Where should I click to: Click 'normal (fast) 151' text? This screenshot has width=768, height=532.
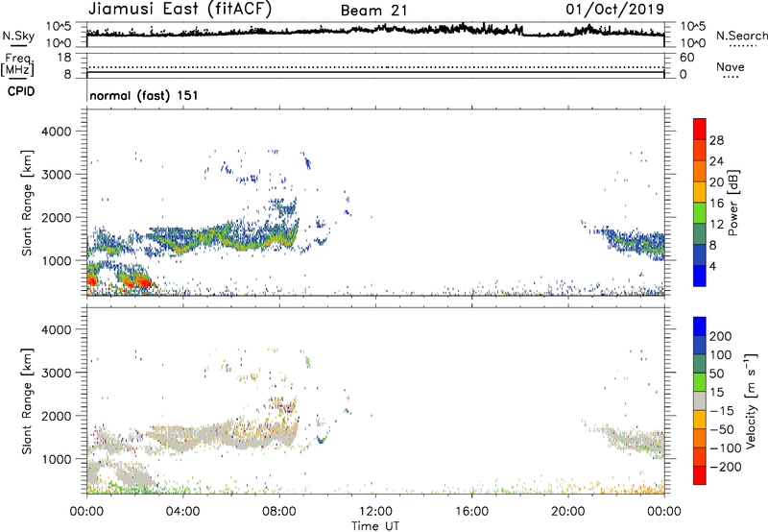[x=144, y=95]
